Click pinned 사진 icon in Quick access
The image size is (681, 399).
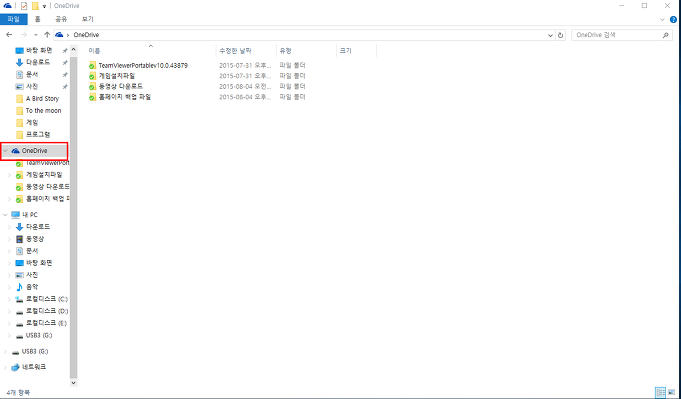19,87
